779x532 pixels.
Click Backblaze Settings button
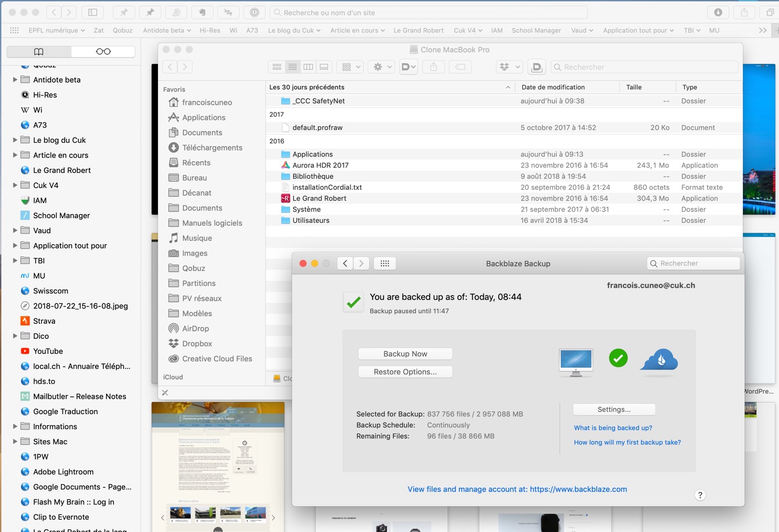click(x=614, y=410)
